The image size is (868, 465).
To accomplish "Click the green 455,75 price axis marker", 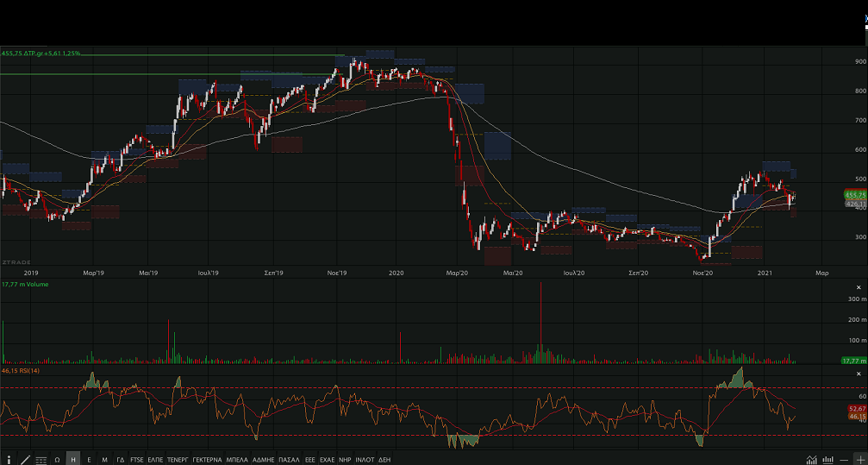I will point(855,195).
